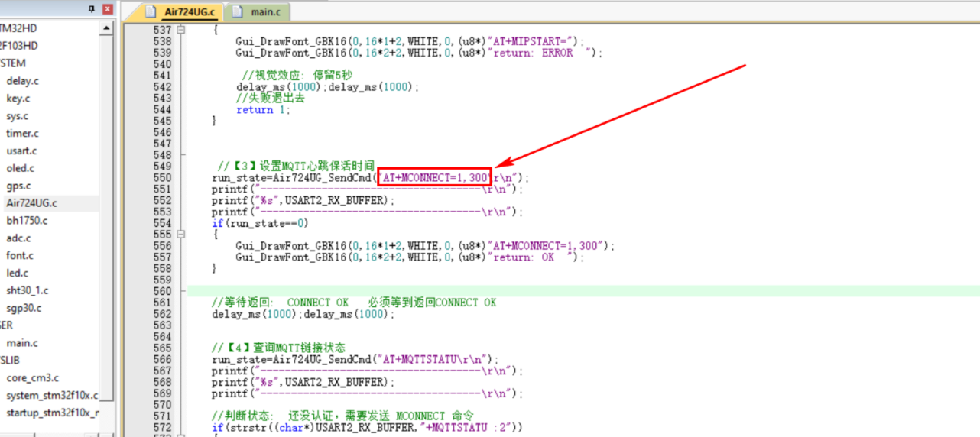Image resolution: width=980 pixels, height=437 pixels.
Task: Click printf("%s",USART2_RX_BUFFER) on line 552
Action: 303,200
